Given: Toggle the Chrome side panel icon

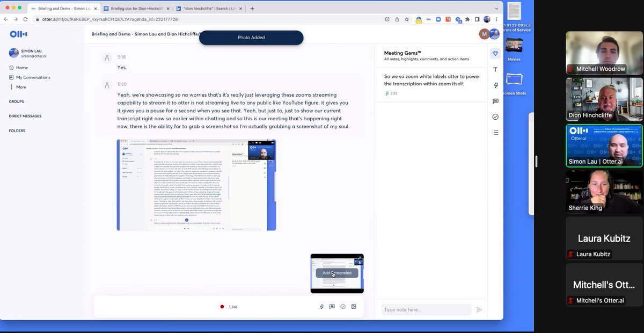Looking at the screenshot, I should point(477,19).
